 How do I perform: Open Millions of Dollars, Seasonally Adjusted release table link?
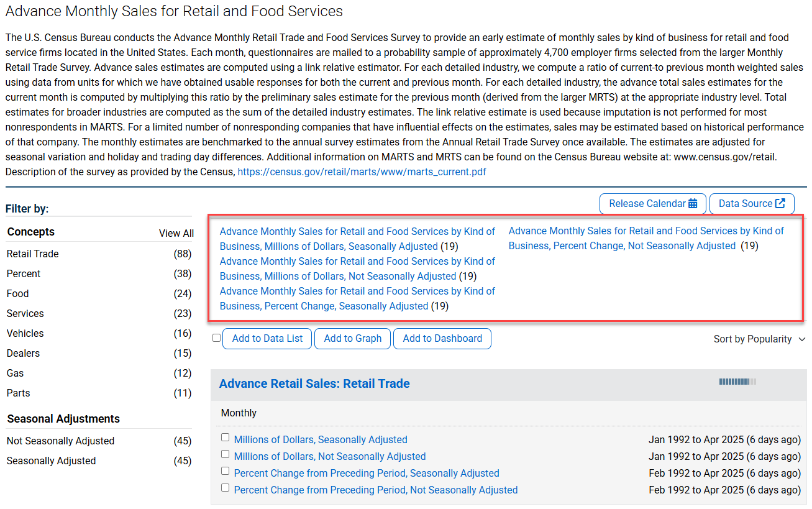tap(358, 239)
